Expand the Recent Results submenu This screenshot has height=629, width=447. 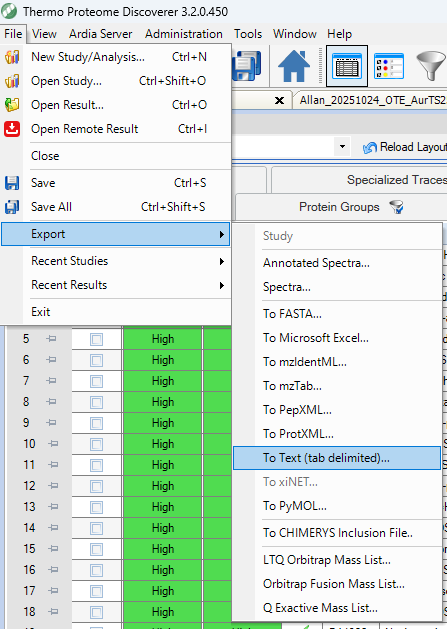click(116, 285)
